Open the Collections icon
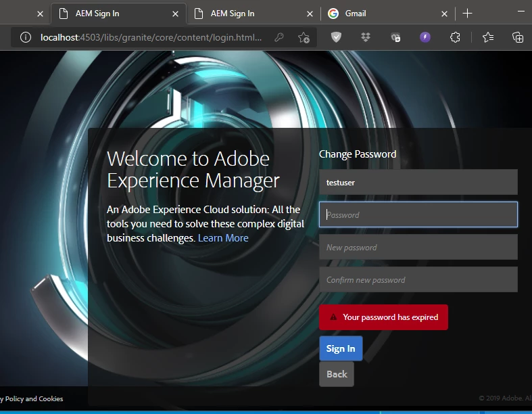The image size is (532, 414). pyautogui.click(x=518, y=37)
